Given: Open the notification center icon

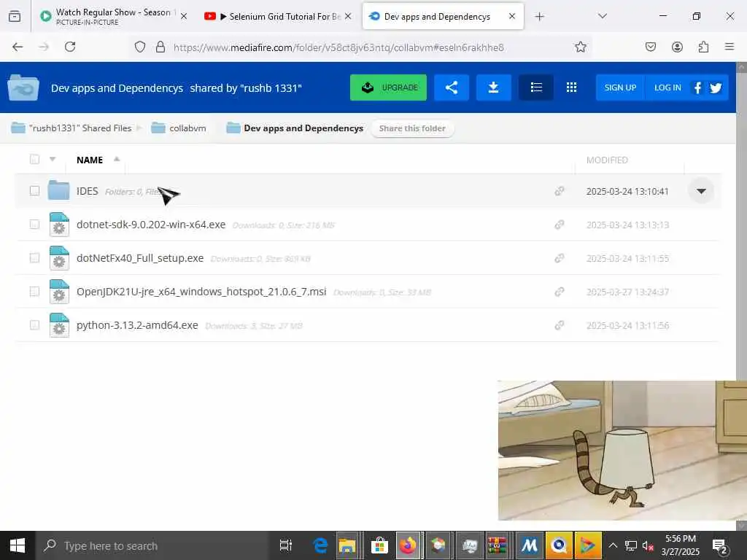Looking at the screenshot, I should point(719,545).
